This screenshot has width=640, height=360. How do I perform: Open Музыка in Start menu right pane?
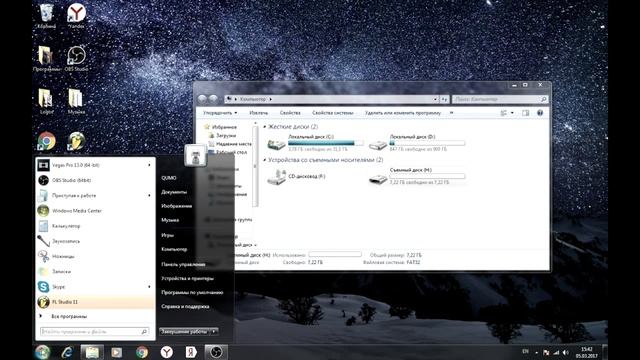coord(170,220)
